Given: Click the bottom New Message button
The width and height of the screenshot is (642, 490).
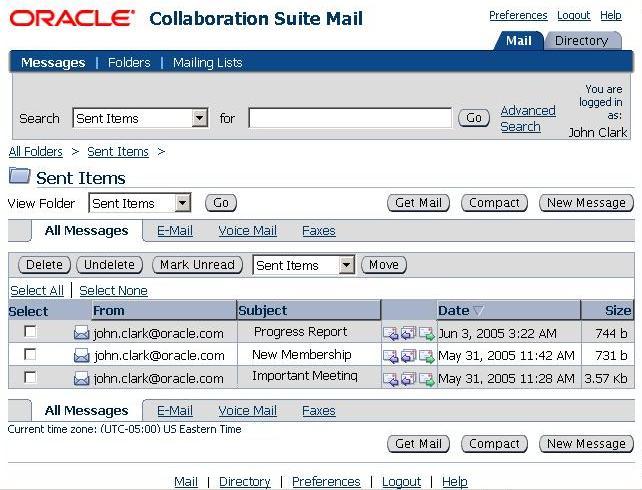Looking at the screenshot, I should (x=586, y=444).
